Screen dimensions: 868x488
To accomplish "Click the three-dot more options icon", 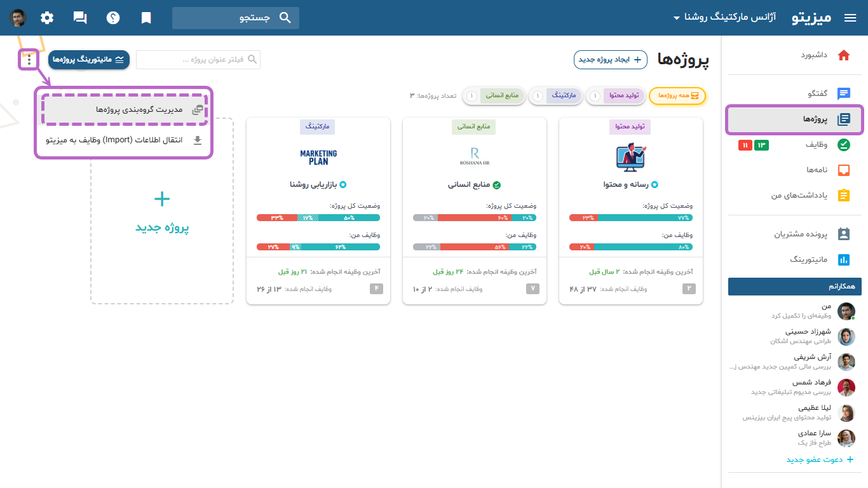I will (x=29, y=60).
